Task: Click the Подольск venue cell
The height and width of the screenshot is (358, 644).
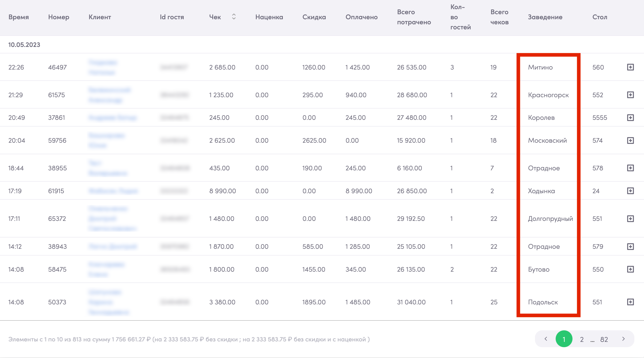Action: [543, 302]
